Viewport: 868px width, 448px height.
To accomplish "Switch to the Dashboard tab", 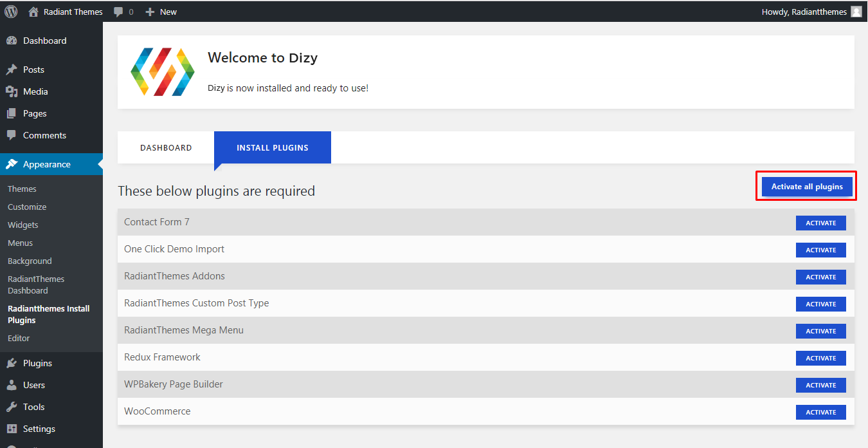I will 166,147.
